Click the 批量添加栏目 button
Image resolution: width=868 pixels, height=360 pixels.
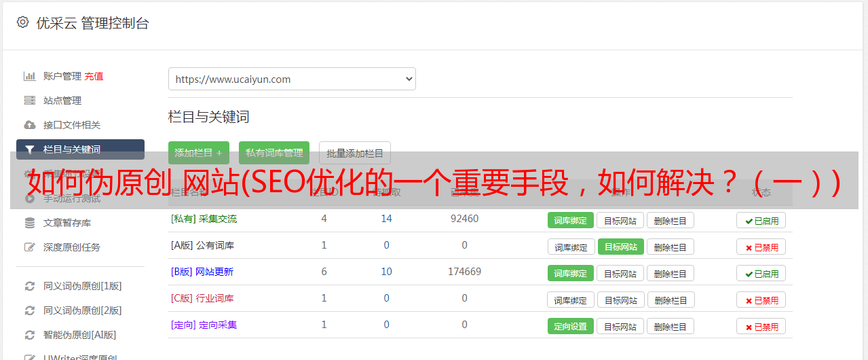(x=355, y=153)
